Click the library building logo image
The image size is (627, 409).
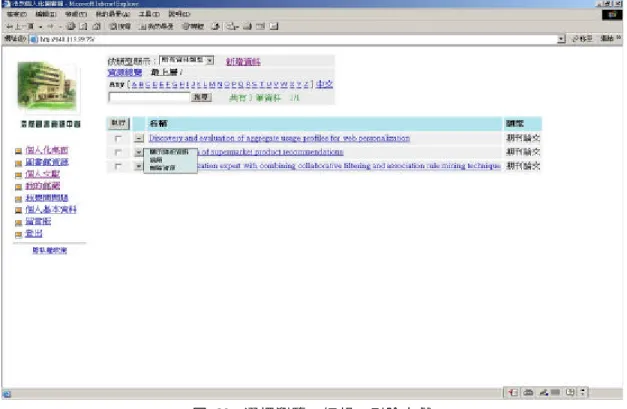(47, 86)
